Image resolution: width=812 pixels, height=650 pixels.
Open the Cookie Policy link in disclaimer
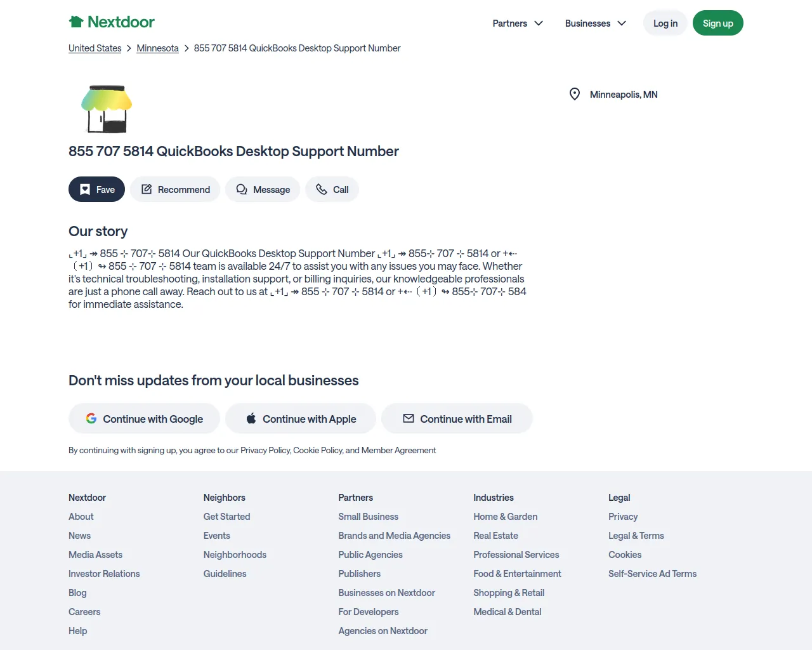coord(318,450)
